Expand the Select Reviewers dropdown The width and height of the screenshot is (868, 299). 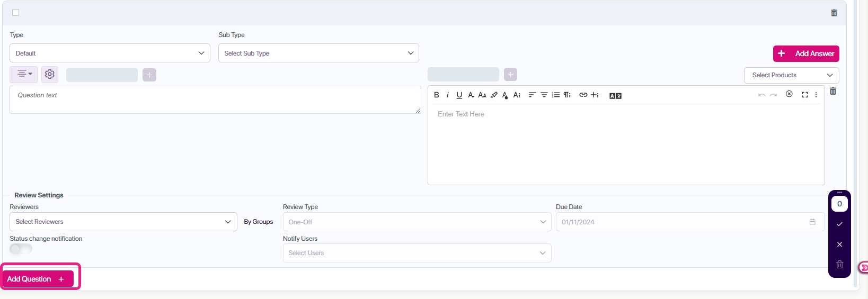click(x=123, y=222)
